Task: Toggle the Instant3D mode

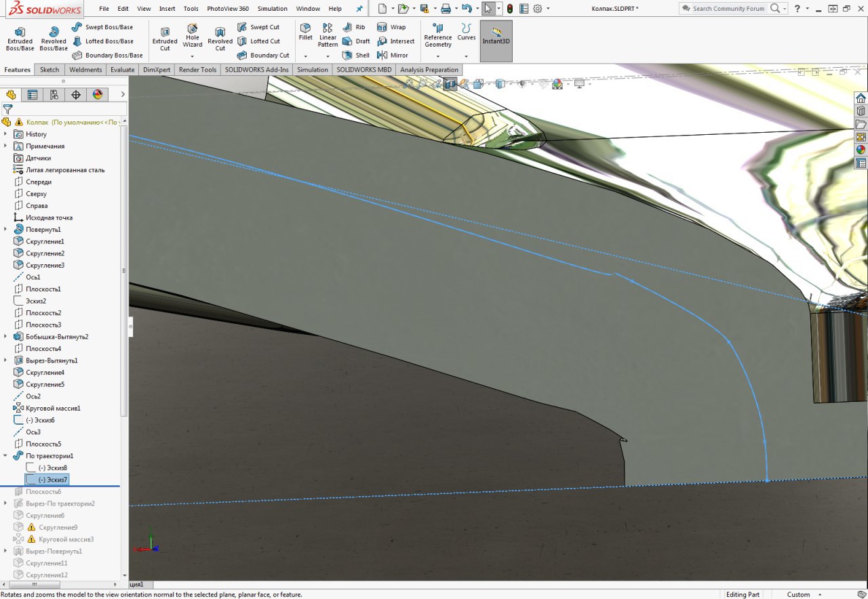Action: click(496, 41)
